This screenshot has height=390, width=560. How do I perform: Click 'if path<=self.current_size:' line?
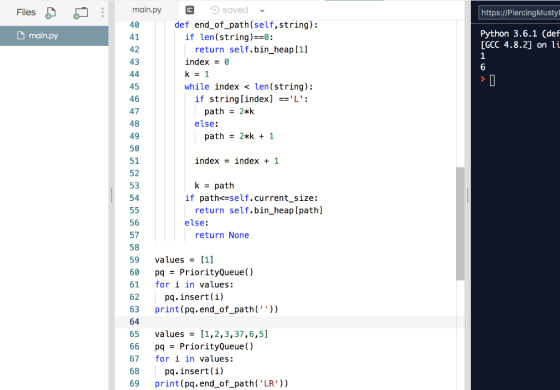tap(251, 198)
